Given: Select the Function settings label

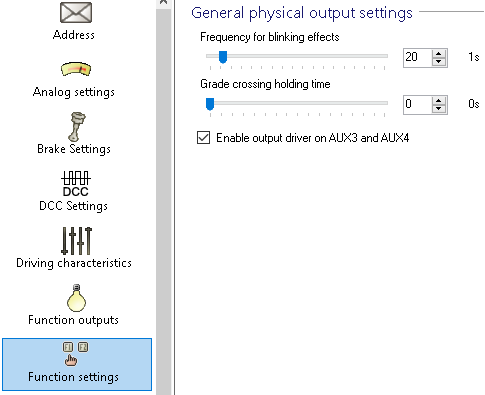Looking at the screenshot, I should click(x=73, y=377).
